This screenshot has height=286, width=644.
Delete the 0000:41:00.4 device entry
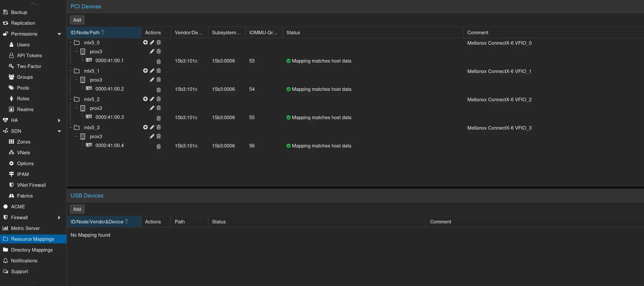[x=159, y=147]
